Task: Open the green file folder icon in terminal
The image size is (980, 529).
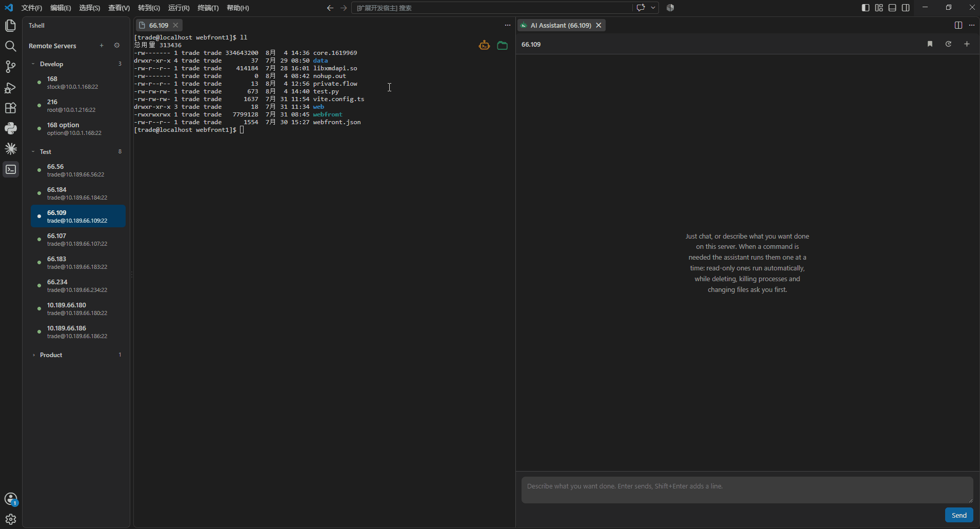Action: click(503, 46)
